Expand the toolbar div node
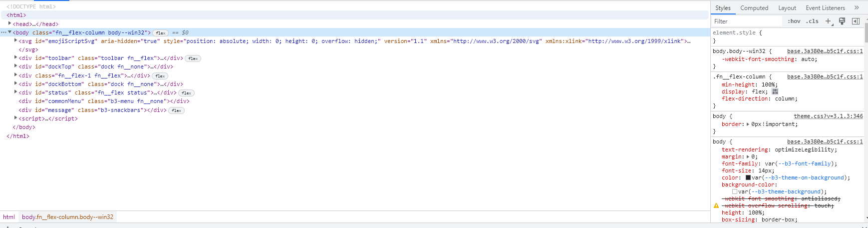 pos(16,57)
